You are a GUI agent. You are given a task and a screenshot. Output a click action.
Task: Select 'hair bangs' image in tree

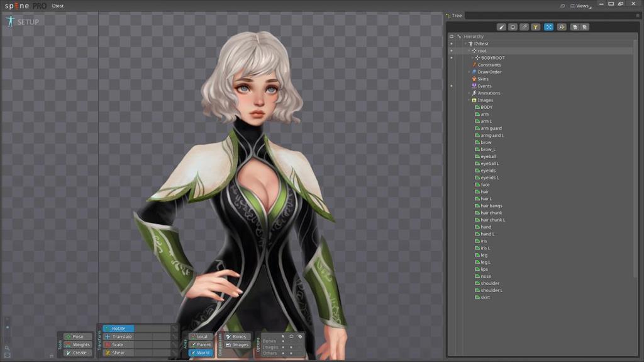pos(491,206)
